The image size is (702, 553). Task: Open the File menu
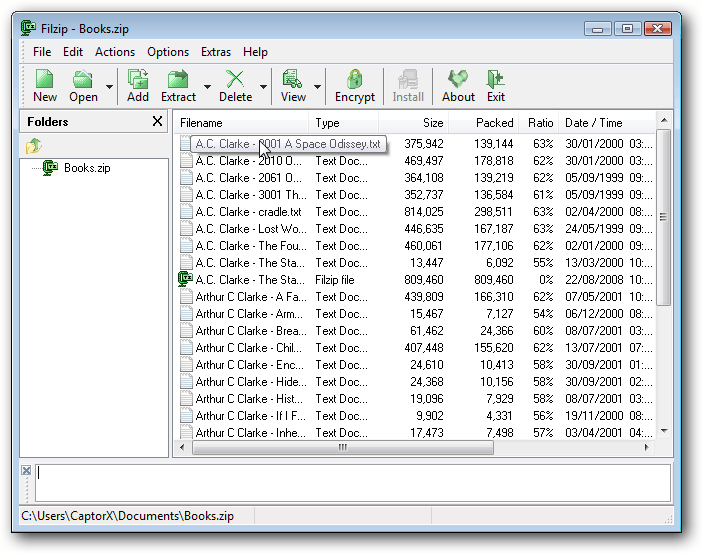point(42,52)
